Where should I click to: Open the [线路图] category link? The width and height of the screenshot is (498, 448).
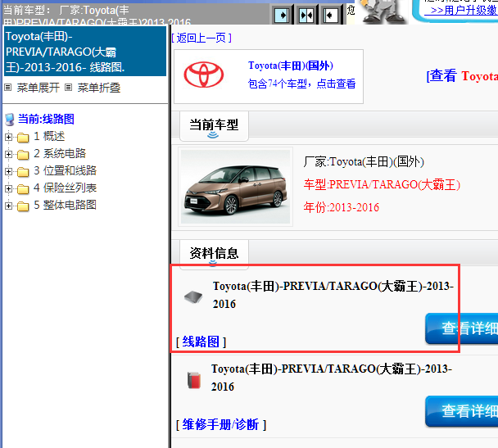[x=201, y=342]
